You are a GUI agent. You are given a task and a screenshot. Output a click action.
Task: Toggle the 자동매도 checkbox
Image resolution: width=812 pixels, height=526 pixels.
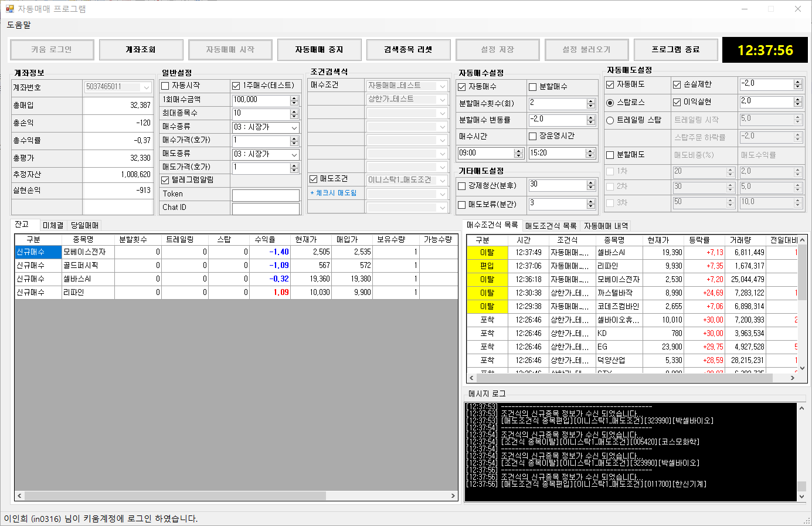(610, 84)
